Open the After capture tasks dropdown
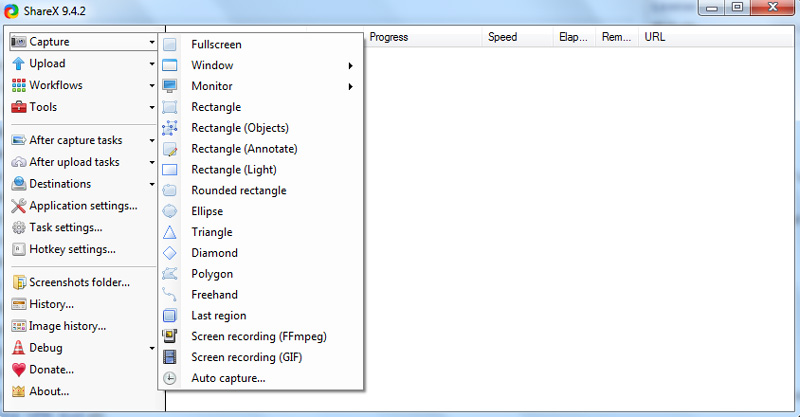This screenshot has width=800, height=417. click(82, 140)
